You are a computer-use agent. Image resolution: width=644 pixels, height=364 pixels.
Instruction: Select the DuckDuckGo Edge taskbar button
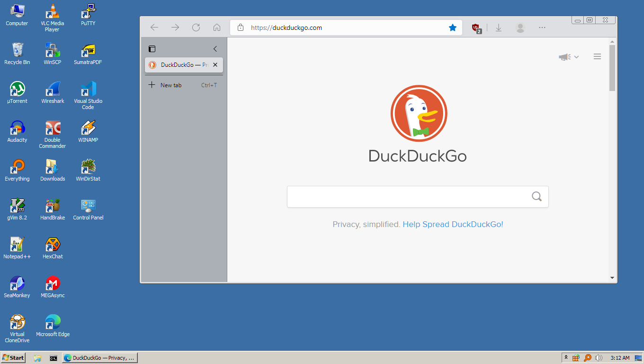point(100,358)
